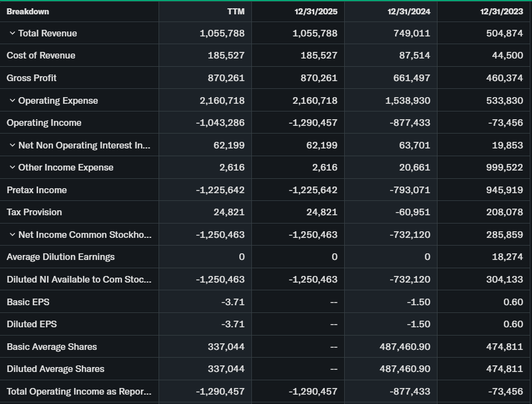Click the Cost of Revenue row label
This screenshot has width=532, height=404.
pyautogui.click(x=41, y=56)
